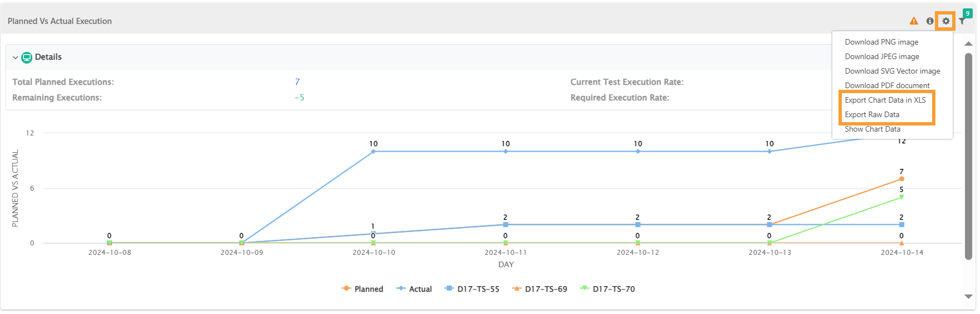
Task: Select Download SVG Vector image
Action: point(892,71)
